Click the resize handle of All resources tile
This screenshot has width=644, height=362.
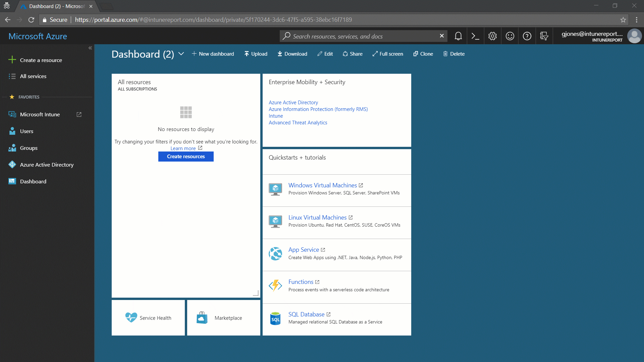tap(256, 293)
